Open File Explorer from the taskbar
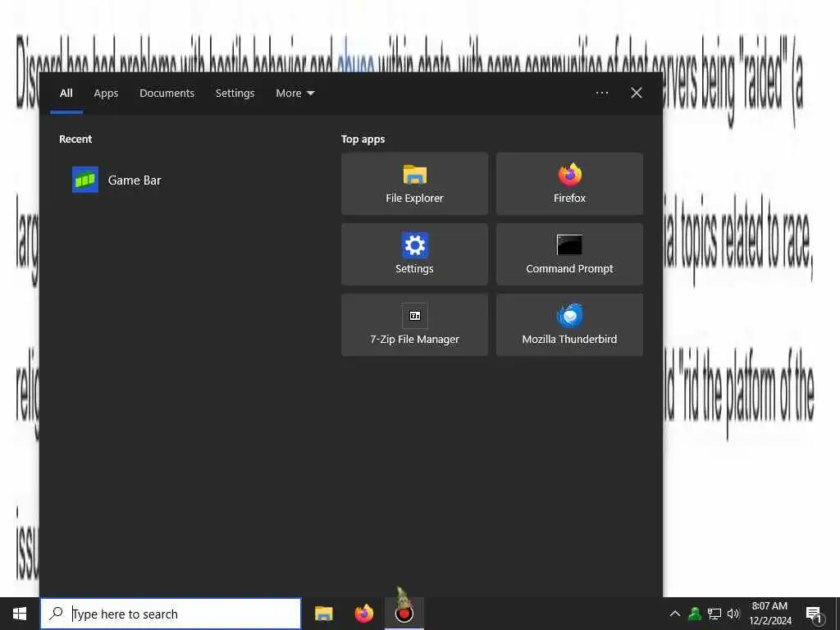This screenshot has width=840, height=630. [x=323, y=614]
